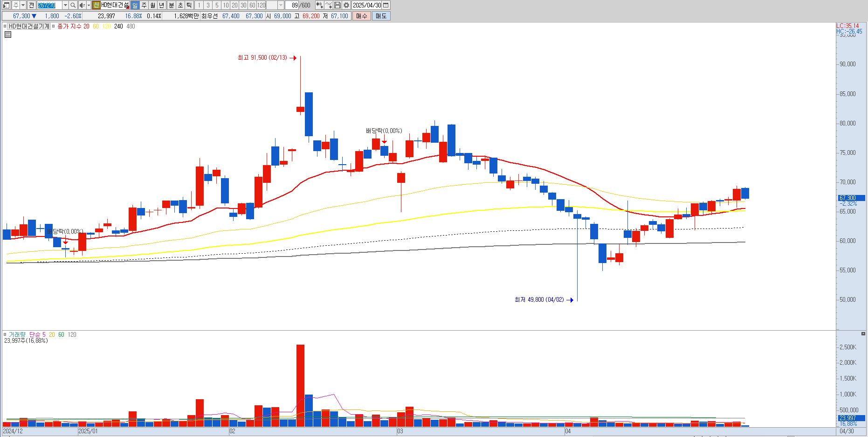Click the window layout icon at far top-left

6,5
